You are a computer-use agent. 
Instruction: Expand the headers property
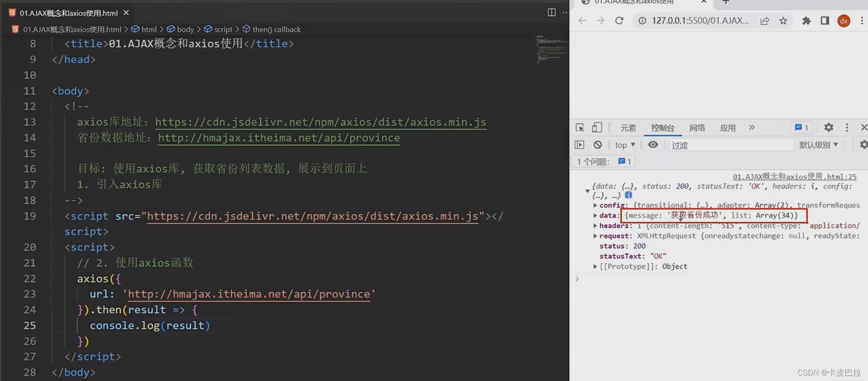click(595, 225)
